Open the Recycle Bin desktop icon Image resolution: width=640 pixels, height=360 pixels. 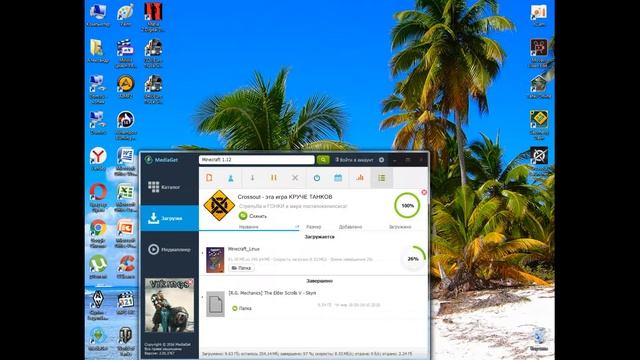point(539,339)
